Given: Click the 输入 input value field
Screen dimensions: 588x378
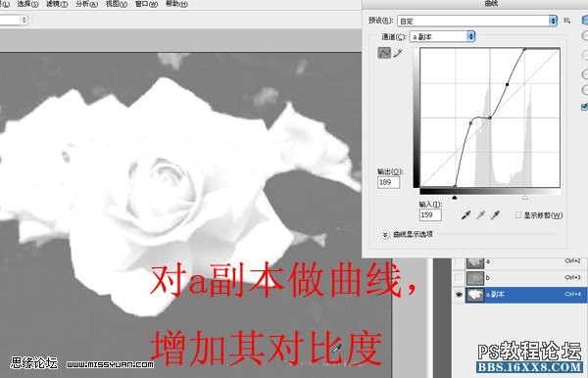Looking at the screenshot, I should 430,215.
